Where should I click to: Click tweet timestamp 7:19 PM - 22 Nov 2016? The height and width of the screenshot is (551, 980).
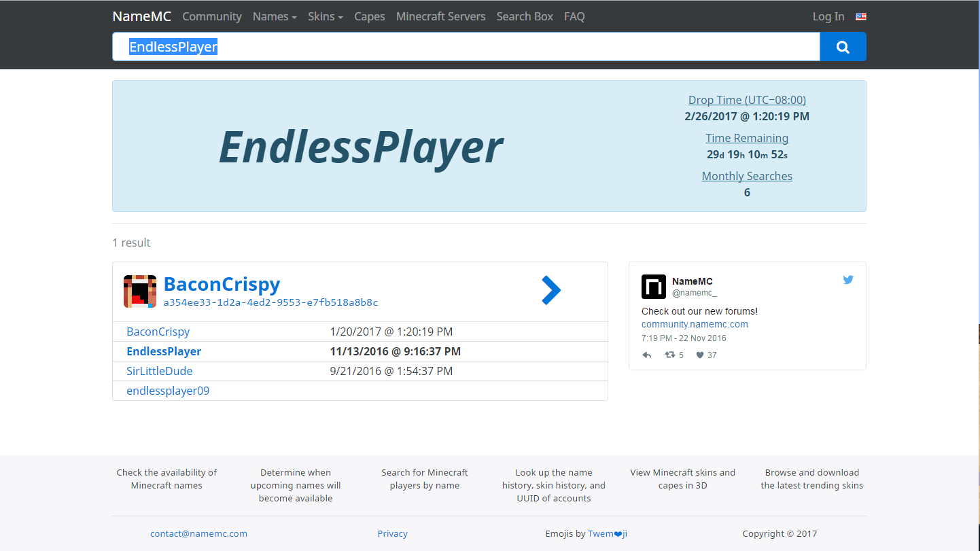pos(684,338)
